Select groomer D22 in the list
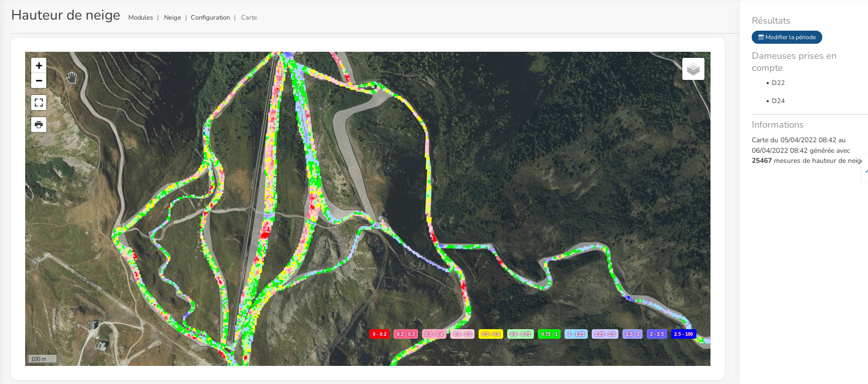 [778, 83]
